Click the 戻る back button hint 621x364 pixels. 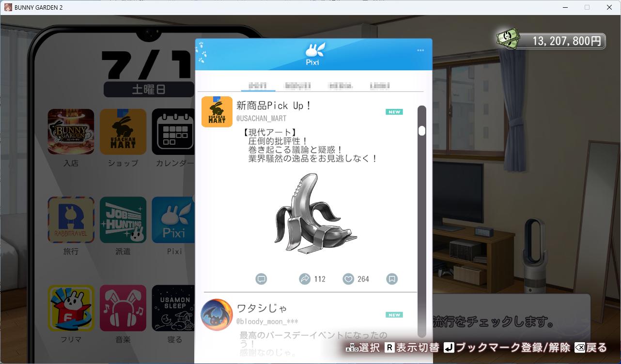click(591, 348)
